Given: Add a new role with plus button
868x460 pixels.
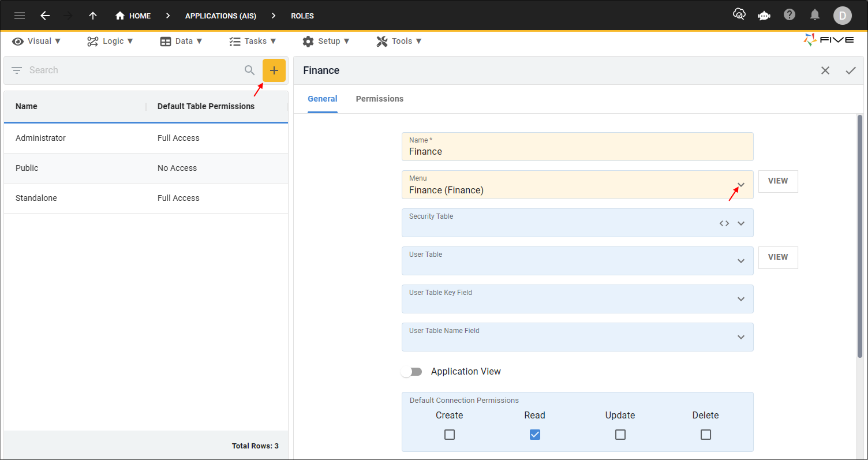Looking at the screenshot, I should pos(274,70).
